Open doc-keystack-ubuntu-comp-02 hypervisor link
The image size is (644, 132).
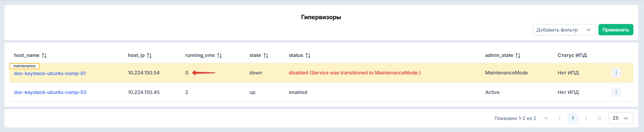pyautogui.click(x=50, y=92)
